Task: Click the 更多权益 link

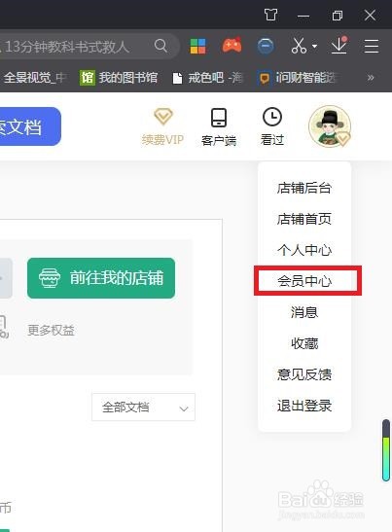Action: point(51,330)
